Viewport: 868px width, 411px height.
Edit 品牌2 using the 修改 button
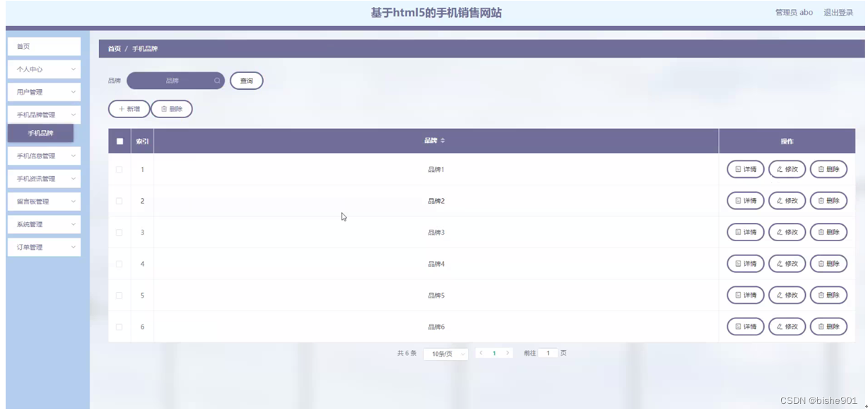coord(787,201)
